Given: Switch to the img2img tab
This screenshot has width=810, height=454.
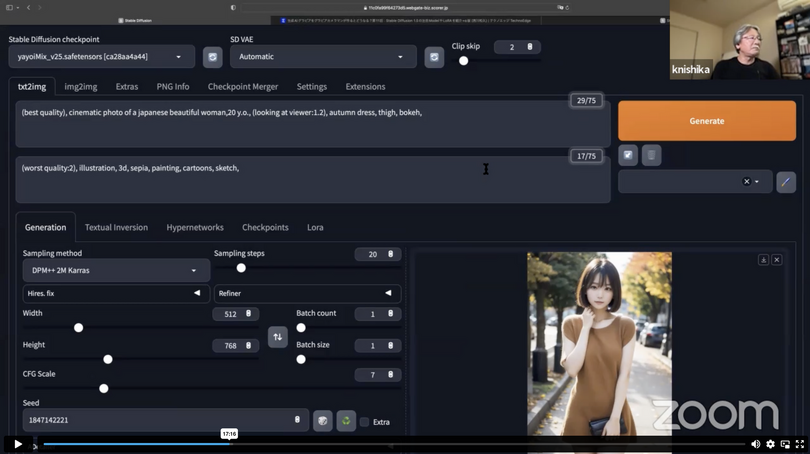Looking at the screenshot, I should coord(81,87).
